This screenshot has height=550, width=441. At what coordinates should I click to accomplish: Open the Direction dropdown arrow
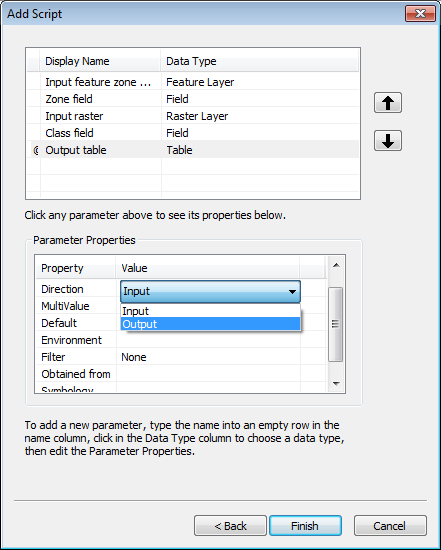pyautogui.click(x=292, y=291)
